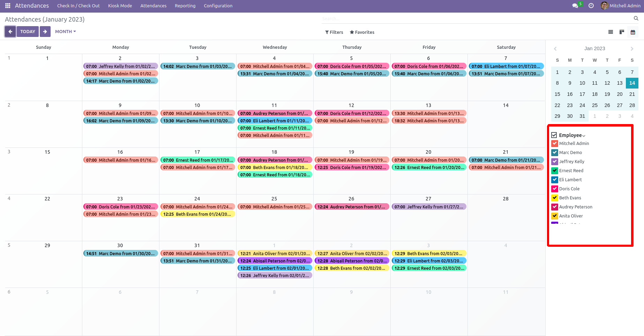Click the TODAY button

28,31
